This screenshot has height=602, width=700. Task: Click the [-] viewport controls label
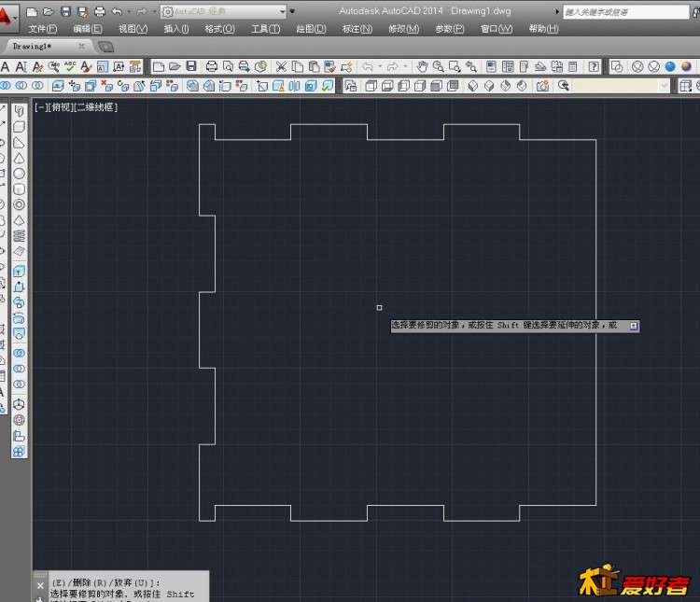coord(40,107)
